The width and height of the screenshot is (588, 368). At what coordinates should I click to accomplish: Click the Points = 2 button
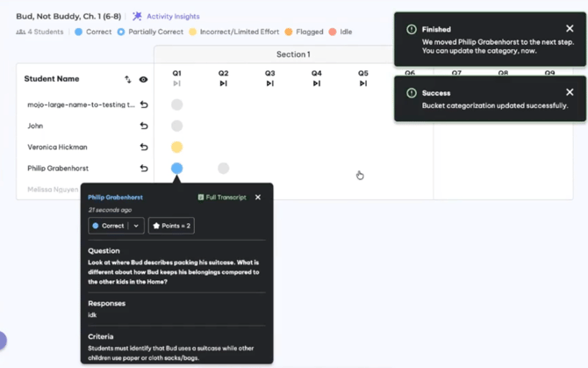point(171,226)
